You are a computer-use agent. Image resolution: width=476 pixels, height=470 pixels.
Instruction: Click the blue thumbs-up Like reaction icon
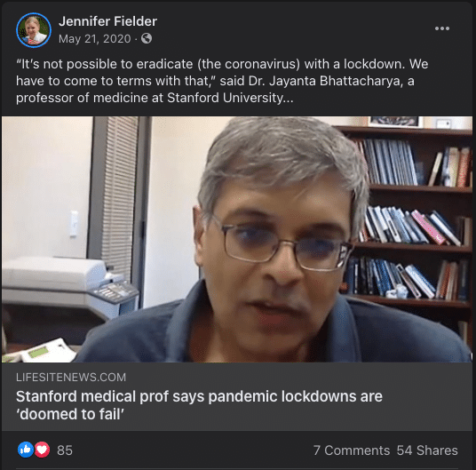(x=26, y=450)
